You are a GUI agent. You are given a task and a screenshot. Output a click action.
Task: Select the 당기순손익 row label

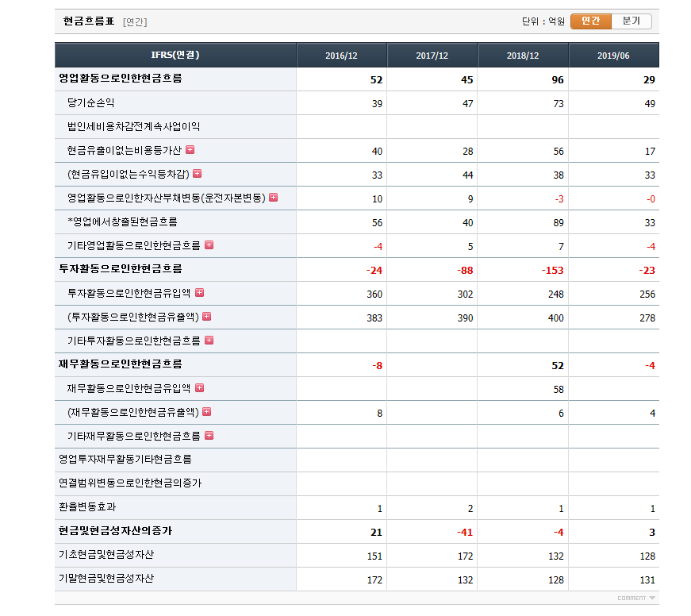[90, 102]
